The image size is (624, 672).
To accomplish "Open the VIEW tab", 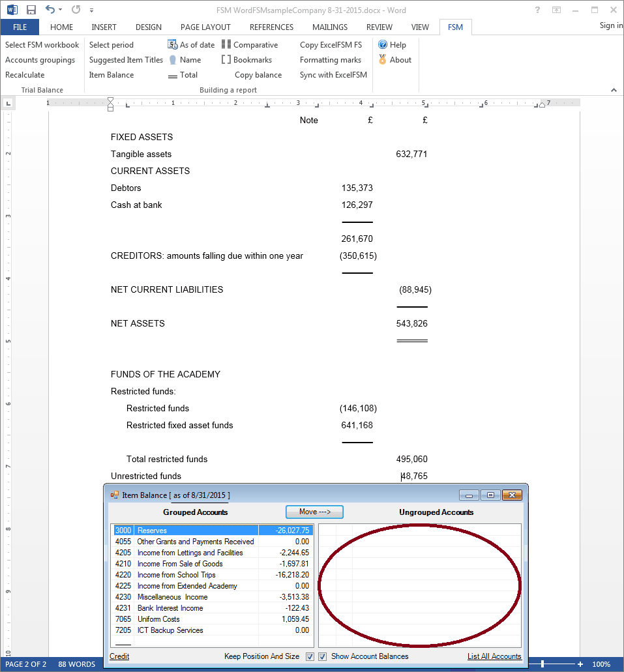I will 420,27.
